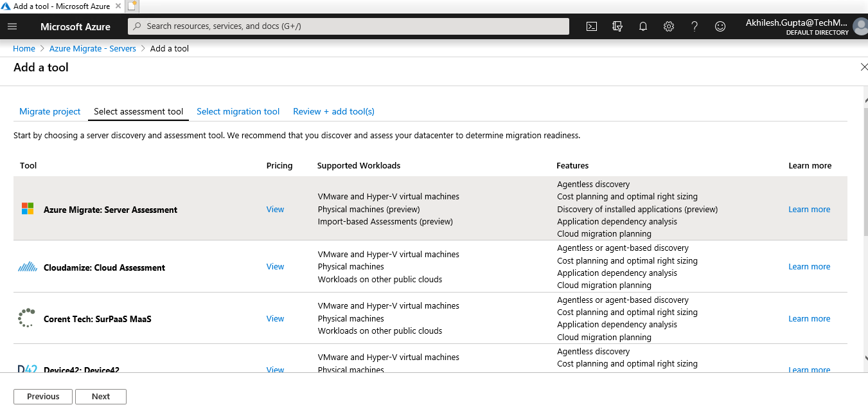Viewport: 868px width, 407px height.
Task: Learn more about Corent Tech: SurPaaS MaaS
Action: click(x=810, y=318)
